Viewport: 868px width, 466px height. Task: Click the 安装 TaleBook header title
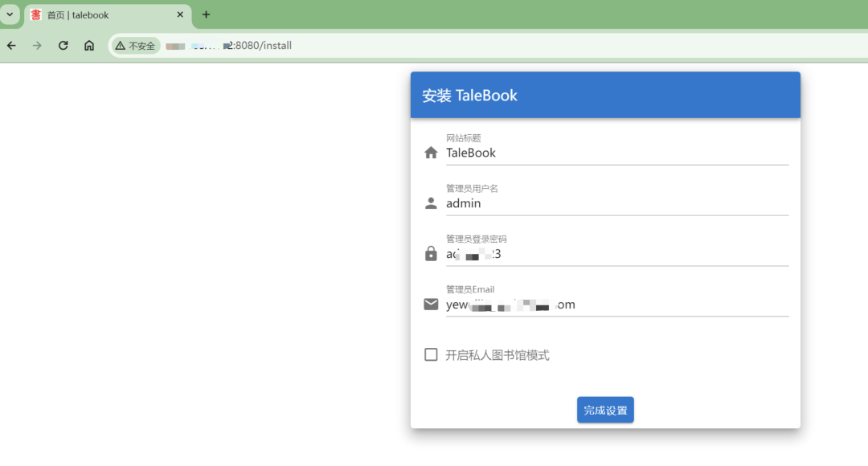pyautogui.click(x=469, y=95)
